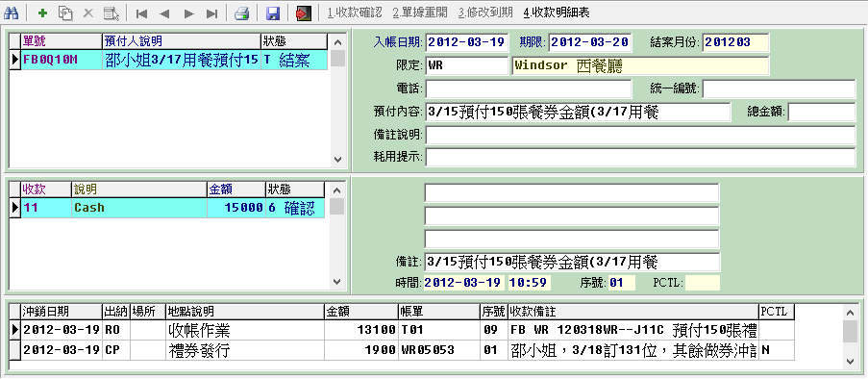This screenshot has height=379, width=868.
Task: Click the 單號 column header
Action: coord(62,41)
